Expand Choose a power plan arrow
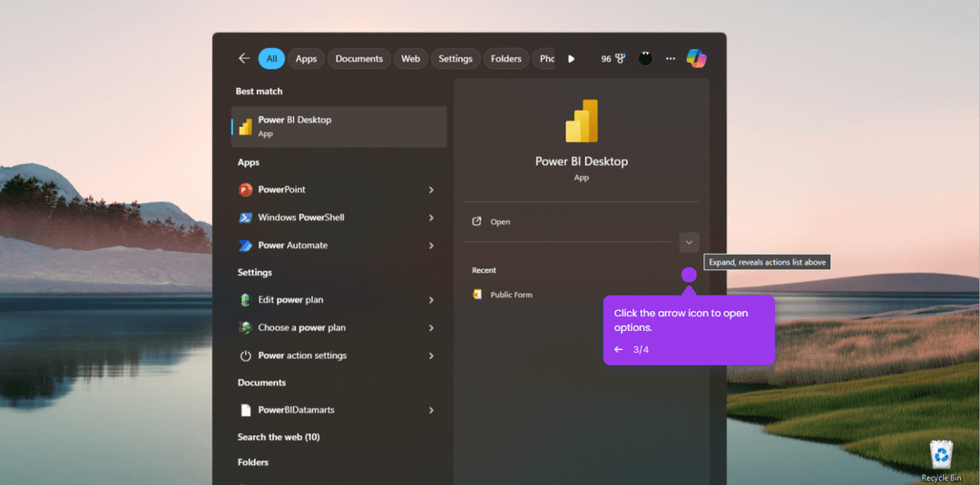Screen dimensions: 980x485 pyautogui.click(x=431, y=327)
